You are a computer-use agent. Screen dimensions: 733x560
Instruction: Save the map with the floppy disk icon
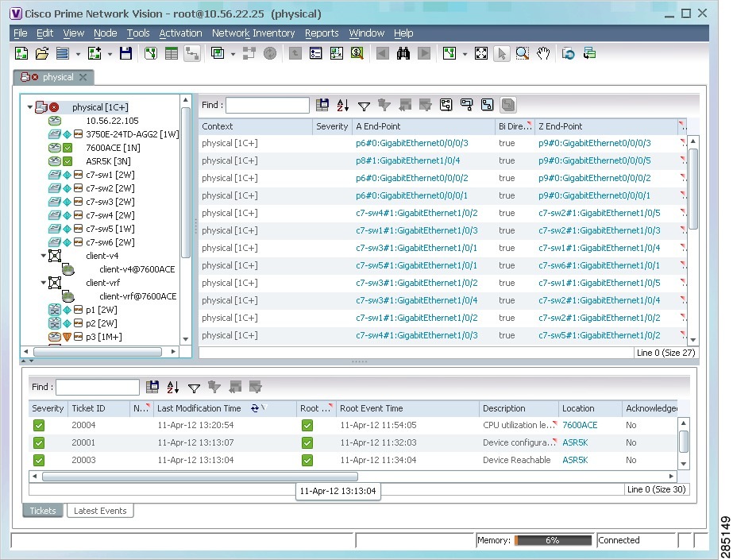[x=125, y=53]
